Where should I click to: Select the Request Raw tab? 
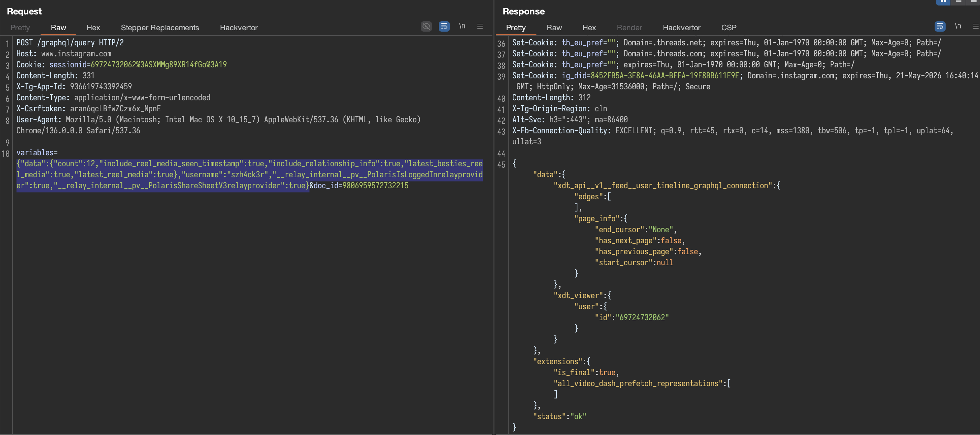point(58,27)
